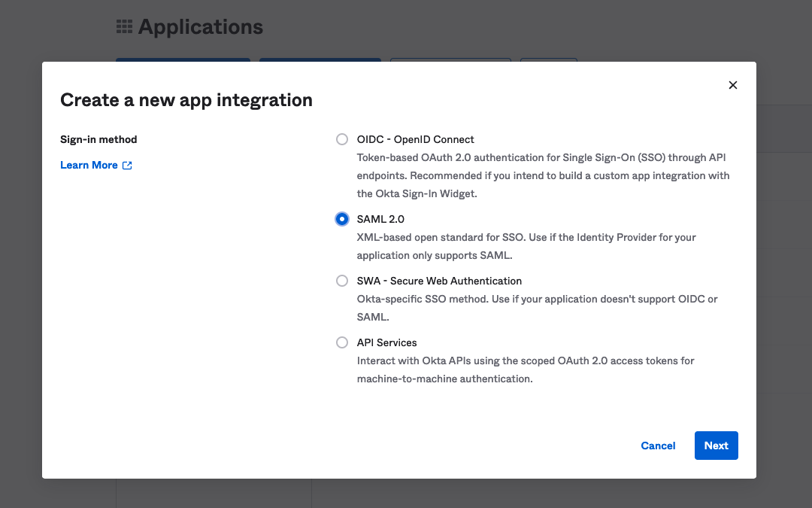Click the API Services label text
Screen dimensions: 812x508
point(387,342)
